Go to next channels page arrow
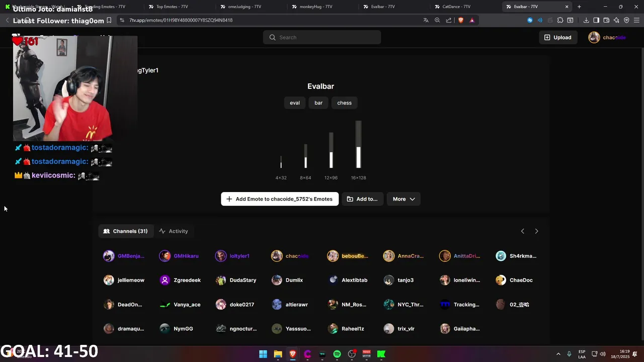Viewport: 644px width, 362px height. (536, 231)
